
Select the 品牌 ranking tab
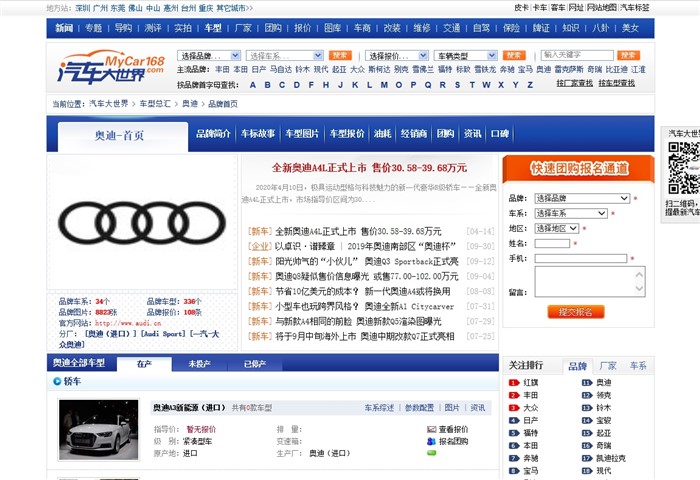577,366
